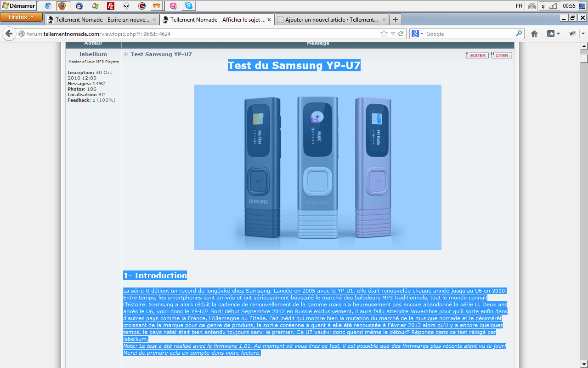Open the on-screen keyboard tray icon
This screenshot has width=588, height=368.
(532, 6)
